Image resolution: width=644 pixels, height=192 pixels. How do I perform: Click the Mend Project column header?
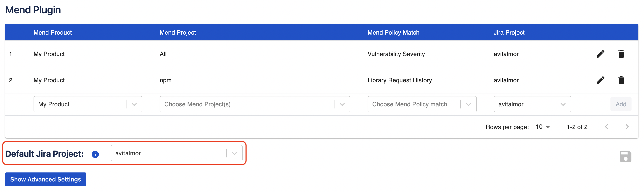(x=177, y=32)
